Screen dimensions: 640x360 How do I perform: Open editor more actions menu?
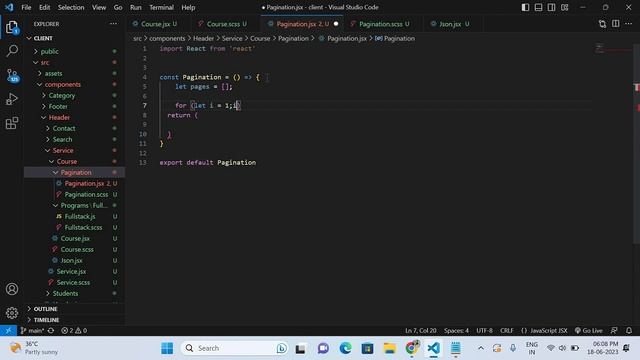[628, 24]
